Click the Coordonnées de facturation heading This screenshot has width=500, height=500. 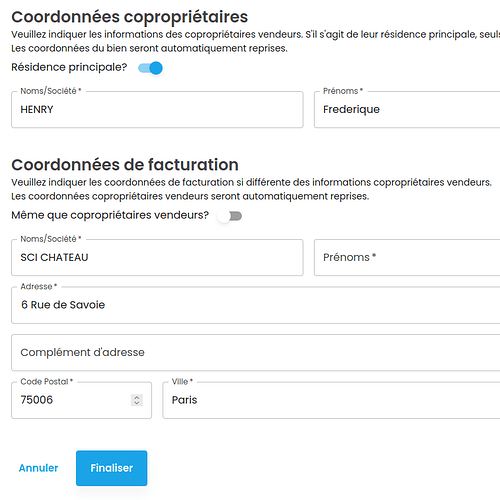(x=125, y=165)
